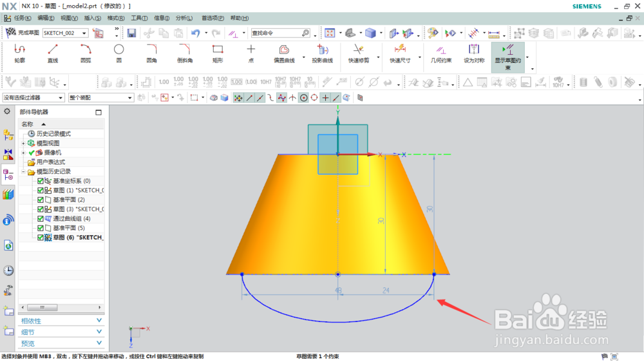Collapse the 模型历史记录 tree node

pyautogui.click(x=23, y=172)
